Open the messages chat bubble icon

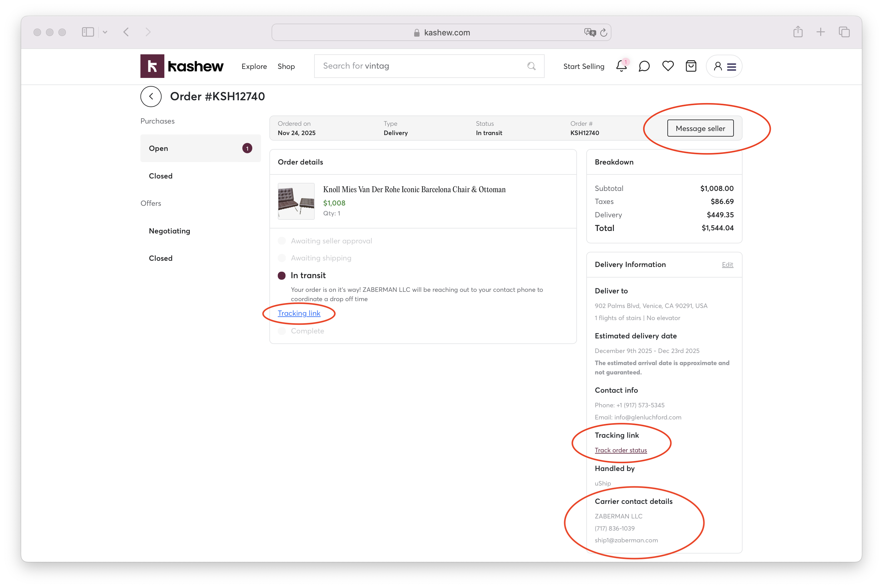coord(644,66)
